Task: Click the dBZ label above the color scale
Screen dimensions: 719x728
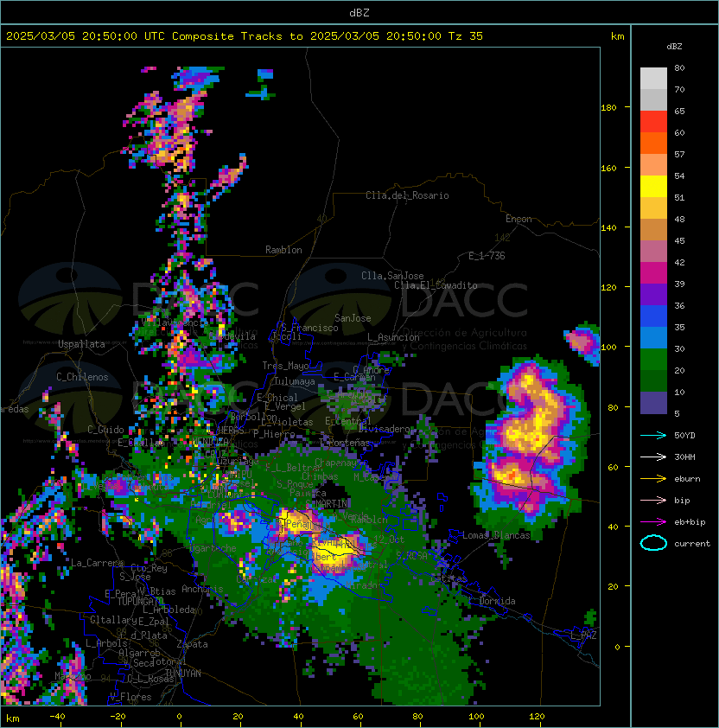Action: tap(674, 47)
